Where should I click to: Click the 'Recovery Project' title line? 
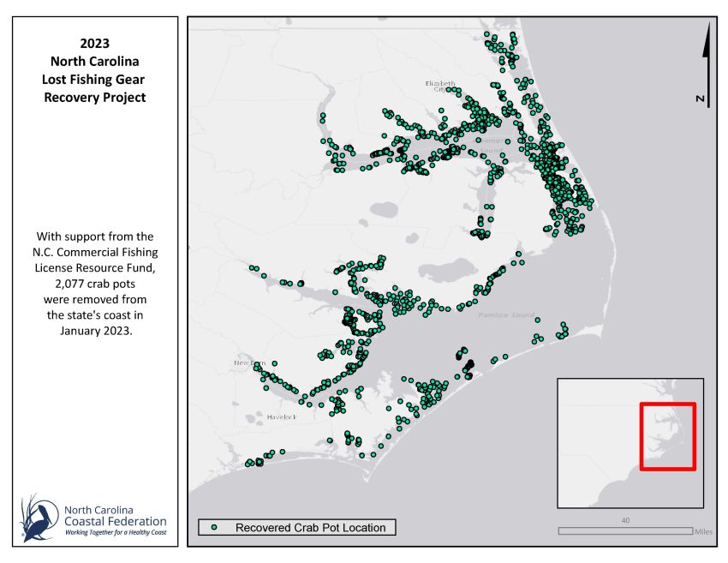coord(94,98)
